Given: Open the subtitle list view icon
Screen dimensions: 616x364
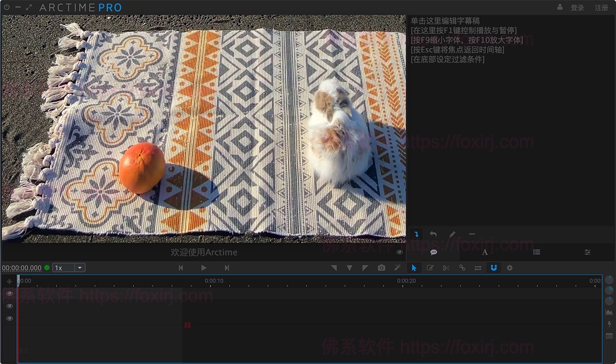Looking at the screenshot, I should click(x=537, y=252).
